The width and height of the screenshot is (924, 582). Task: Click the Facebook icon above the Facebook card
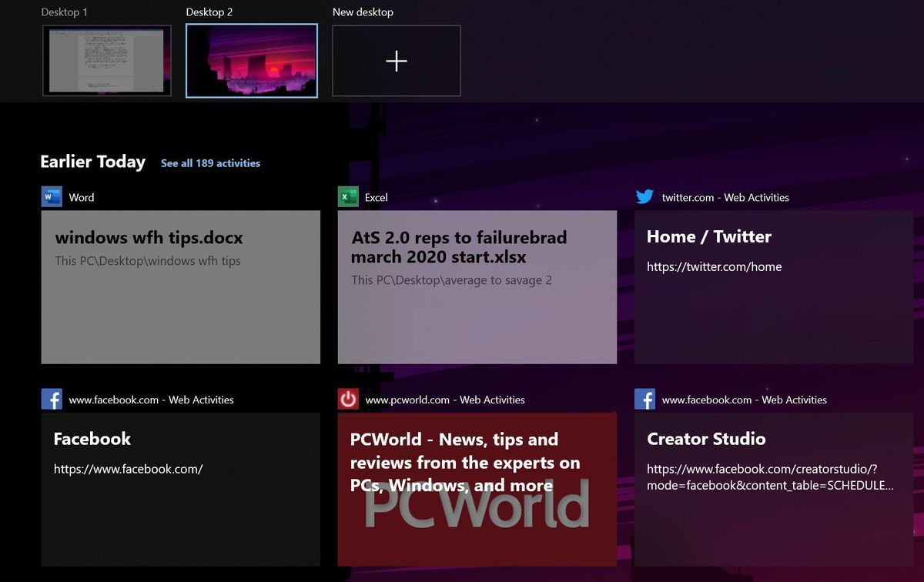[x=52, y=400]
